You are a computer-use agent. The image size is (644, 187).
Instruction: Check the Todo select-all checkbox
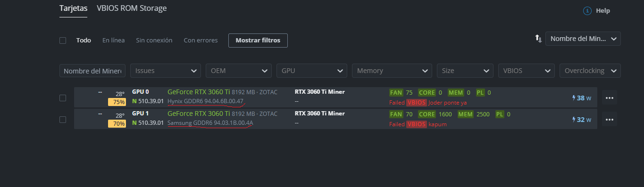[63, 41]
